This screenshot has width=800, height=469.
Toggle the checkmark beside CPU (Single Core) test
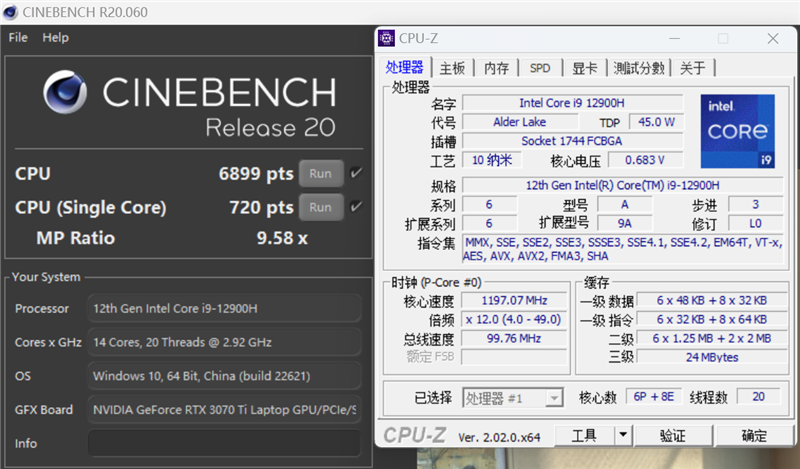356,207
